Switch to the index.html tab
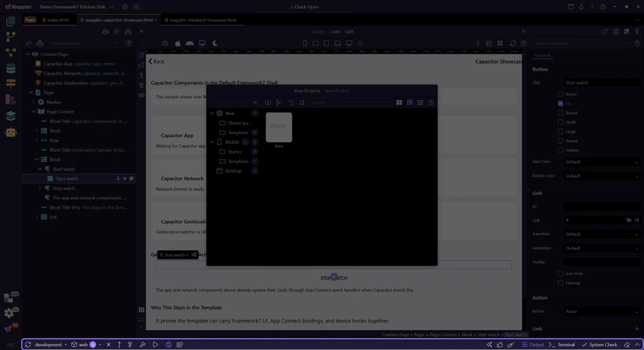The image size is (644, 350). pos(56,19)
